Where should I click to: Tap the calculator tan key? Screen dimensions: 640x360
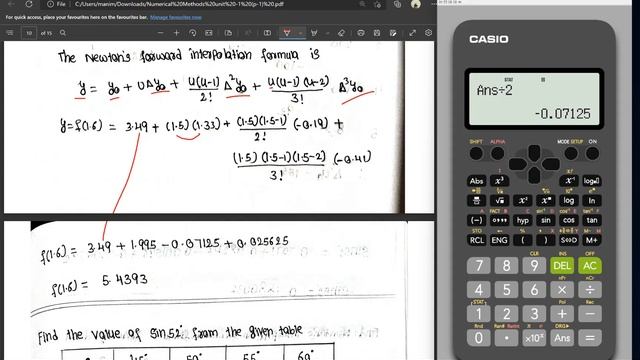[591, 220]
